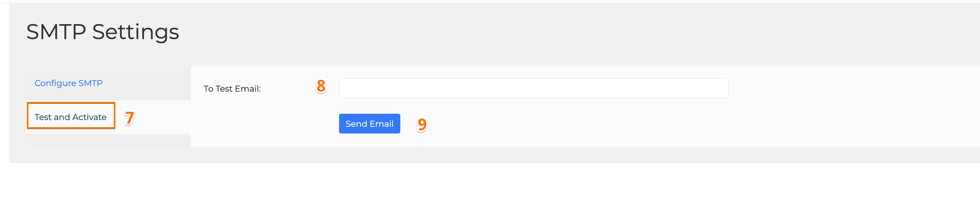This screenshot has height=203, width=980.
Task: Click the To Test Email label
Action: point(232,89)
